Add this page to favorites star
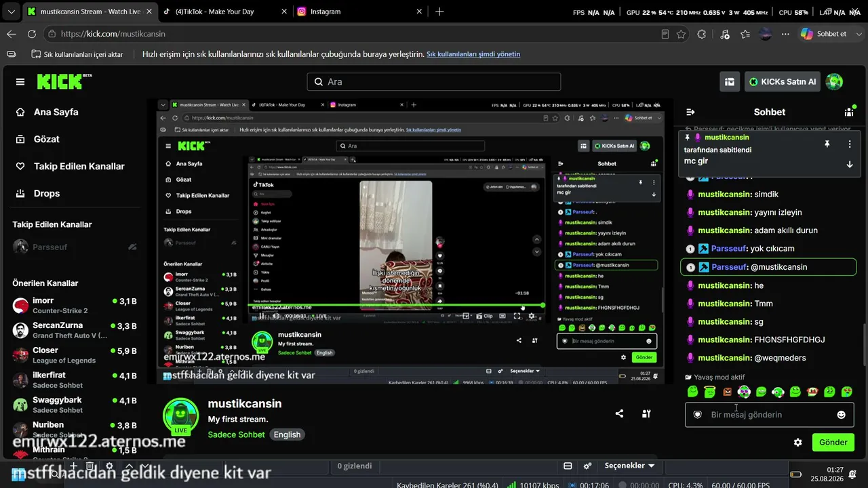This screenshot has width=868, height=488. (x=681, y=34)
